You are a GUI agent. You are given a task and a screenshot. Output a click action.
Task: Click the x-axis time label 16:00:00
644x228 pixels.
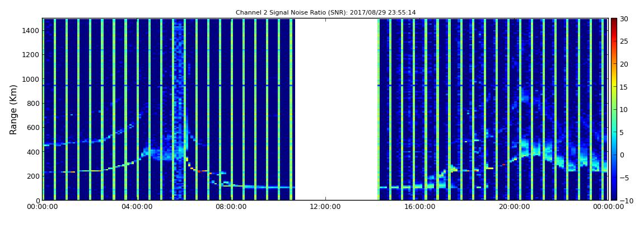(x=419, y=207)
